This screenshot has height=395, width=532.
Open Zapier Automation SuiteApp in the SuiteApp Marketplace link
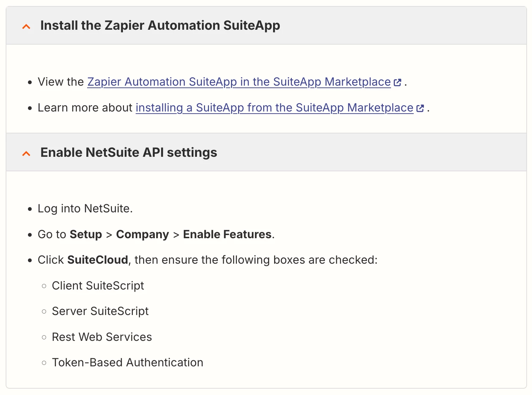pyautogui.click(x=239, y=82)
